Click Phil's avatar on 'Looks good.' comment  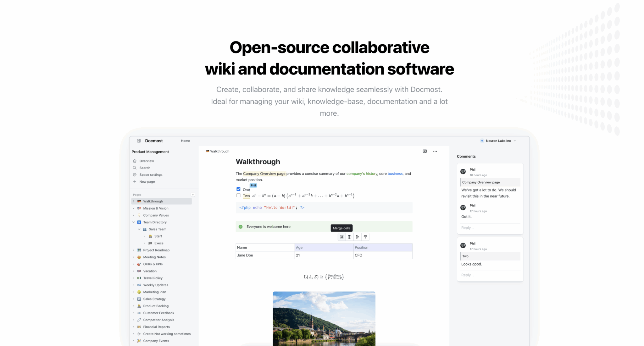(x=463, y=245)
